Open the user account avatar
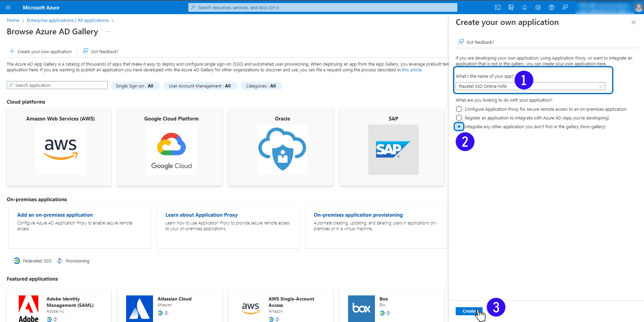 639,7
